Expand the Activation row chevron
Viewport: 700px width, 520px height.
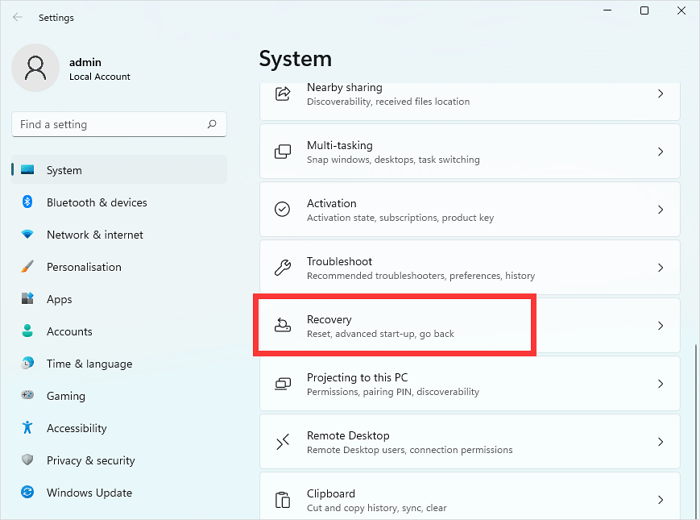click(660, 210)
